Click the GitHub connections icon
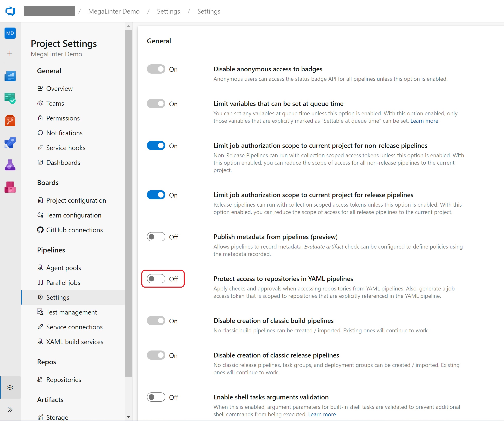504x421 pixels. click(x=41, y=230)
